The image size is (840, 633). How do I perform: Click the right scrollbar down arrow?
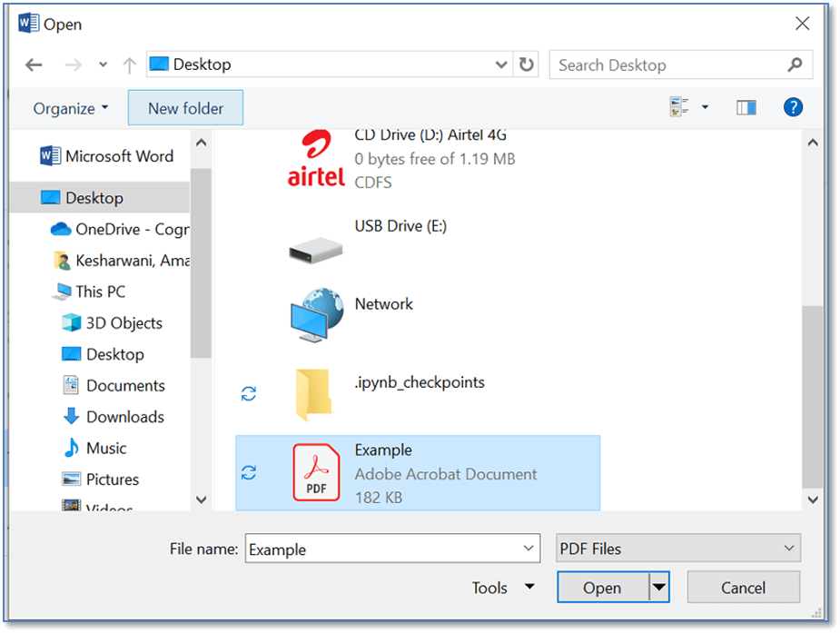pyautogui.click(x=813, y=499)
